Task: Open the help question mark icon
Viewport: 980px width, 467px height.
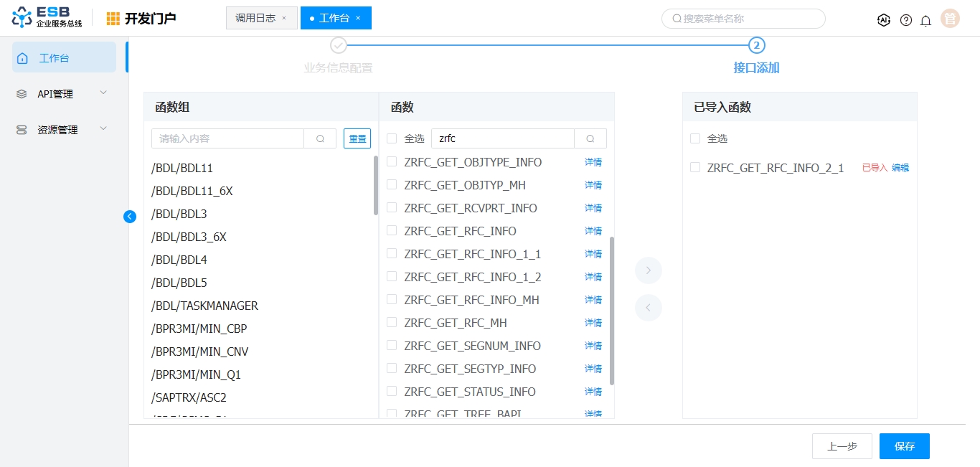Action: pyautogui.click(x=906, y=20)
